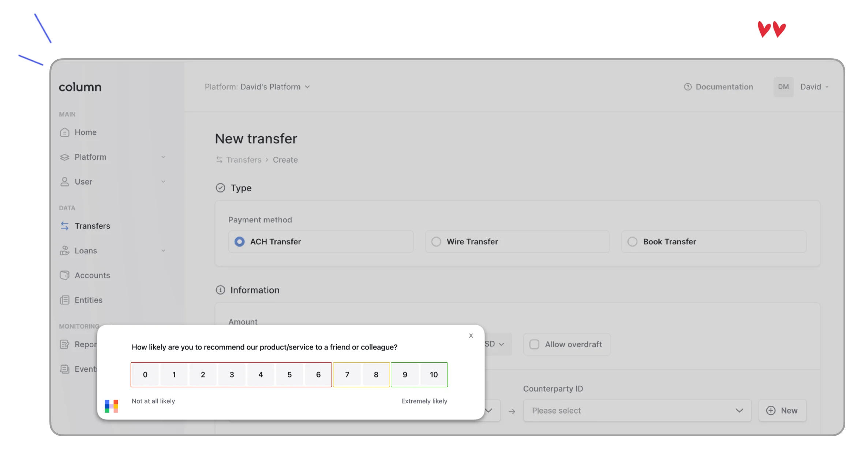Click the Home house icon

coord(64,132)
